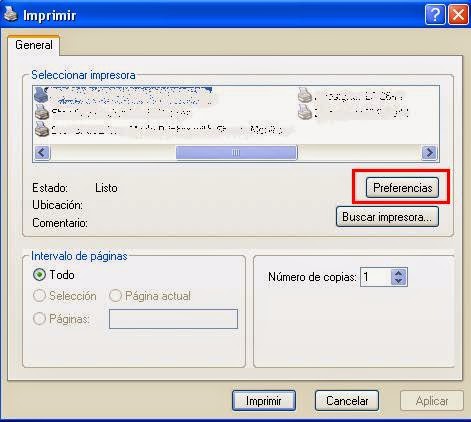Close the Imprimir dialog window

coord(458,15)
